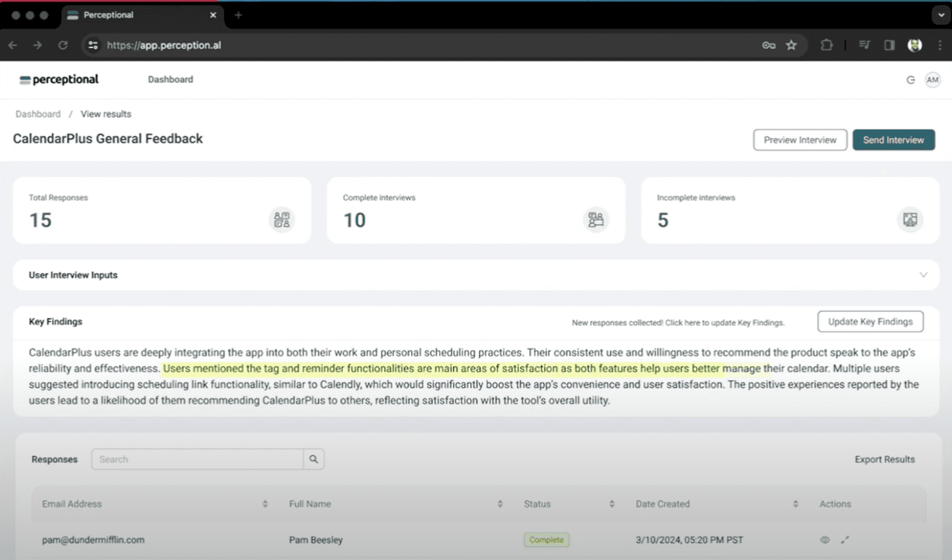Click the Complete interviews value 10
The width and height of the screenshot is (952, 560).
point(355,220)
